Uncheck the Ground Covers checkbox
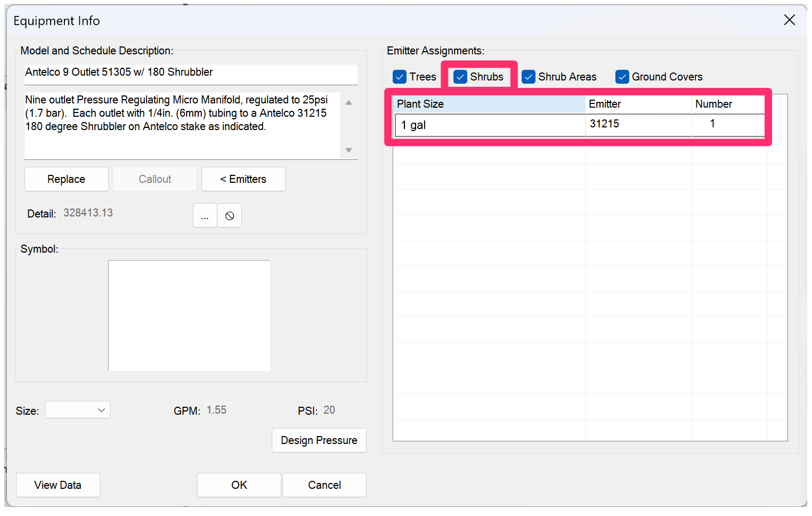The width and height of the screenshot is (812, 516). (x=622, y=77)
